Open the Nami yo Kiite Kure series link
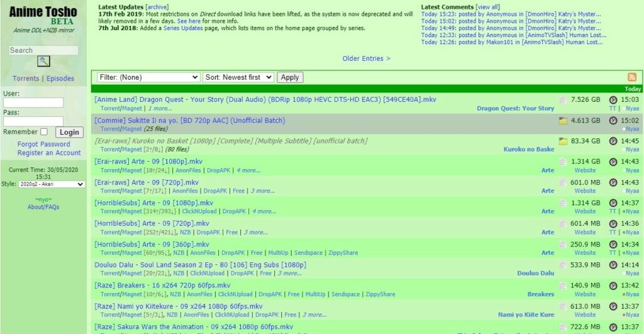Image resolution: width=644 pixels, height=334 pixels. tap(526, 315)
